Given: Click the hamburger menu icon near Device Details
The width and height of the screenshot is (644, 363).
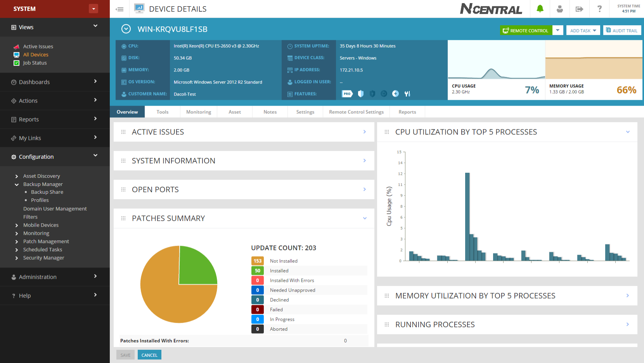Looking at the screenshot, I should tap(119, 9).
